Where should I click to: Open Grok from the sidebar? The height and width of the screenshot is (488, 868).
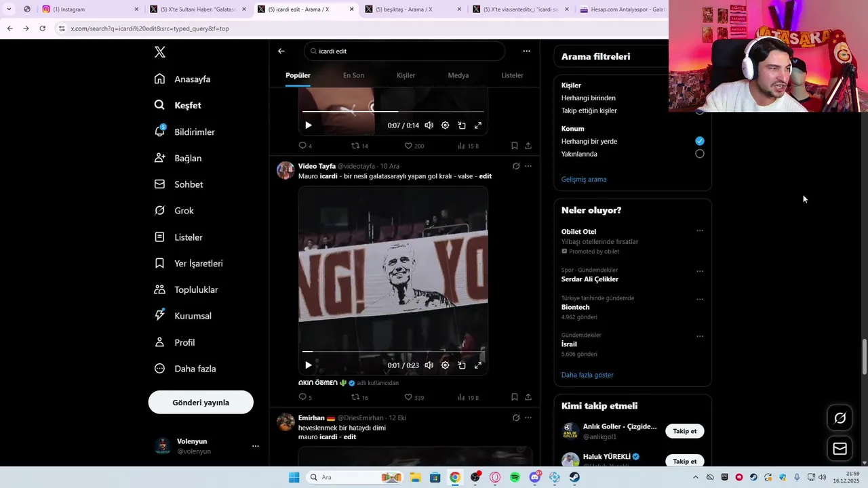[x=174, y=211]
